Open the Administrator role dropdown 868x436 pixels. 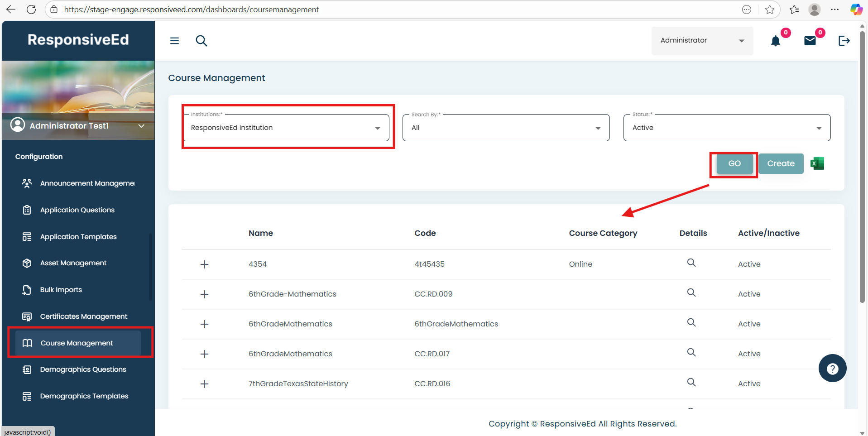coord(702,41)
